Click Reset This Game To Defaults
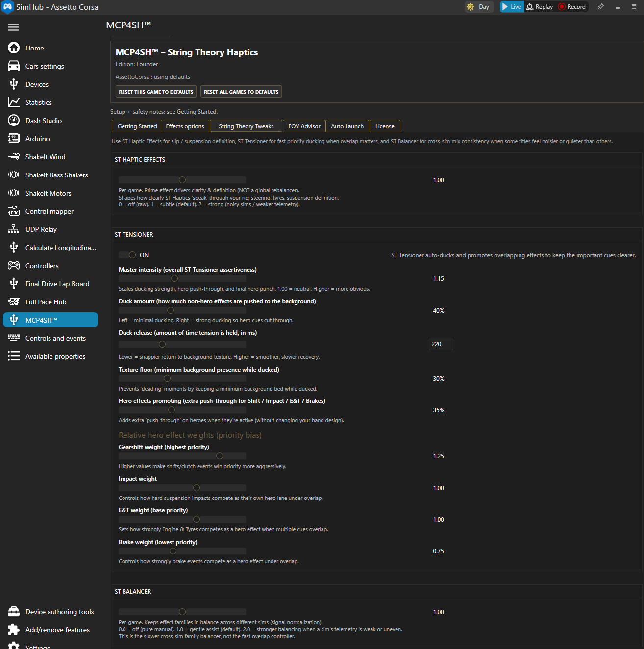This screenshot has width=644, height=649. pos(156,92)
